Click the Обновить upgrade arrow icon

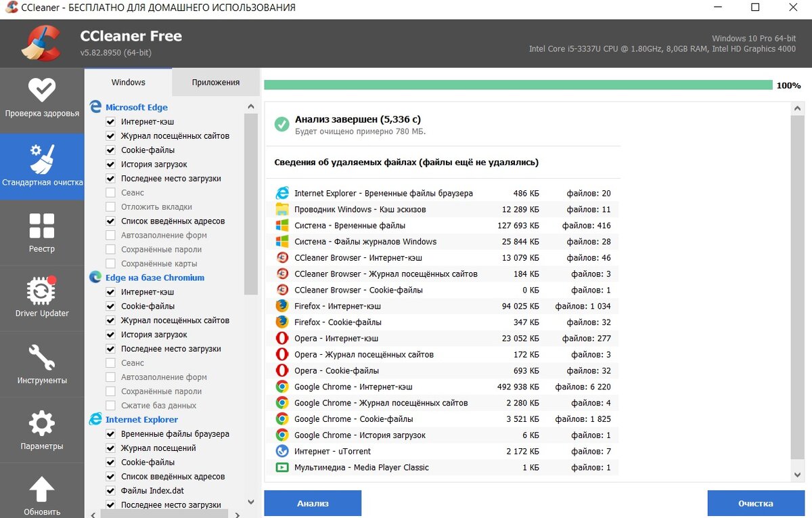[42, 490]
